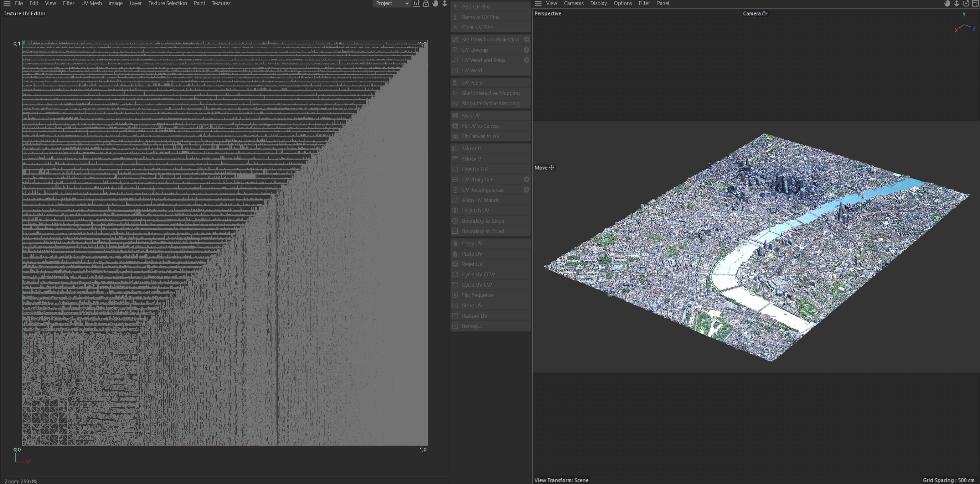Open the UV Rectangularize options gear
This screenshot has width=980, height=484.
tap(526, 190)
